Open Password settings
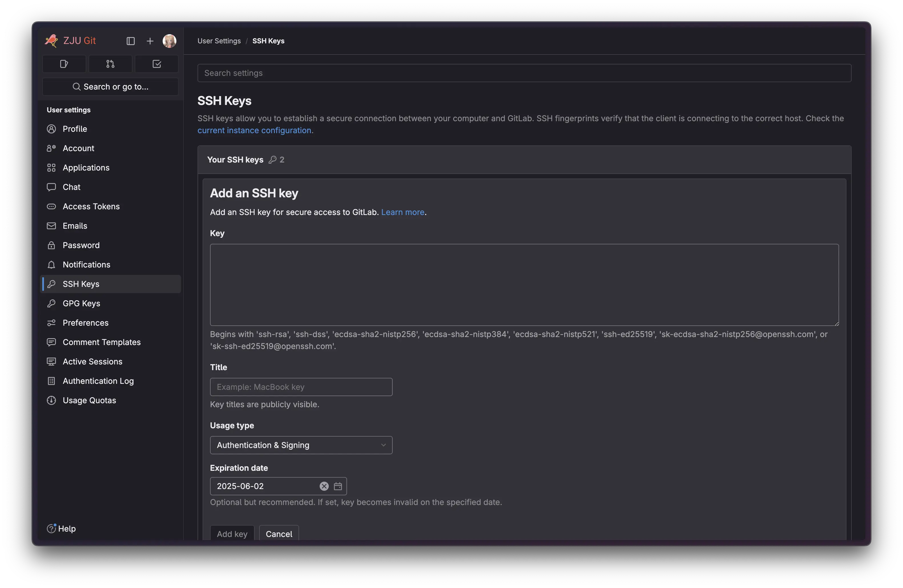 (110, 245)
